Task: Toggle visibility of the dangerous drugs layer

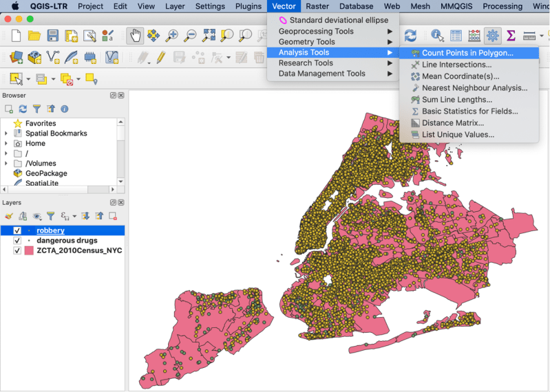Action: coord(17,241)
